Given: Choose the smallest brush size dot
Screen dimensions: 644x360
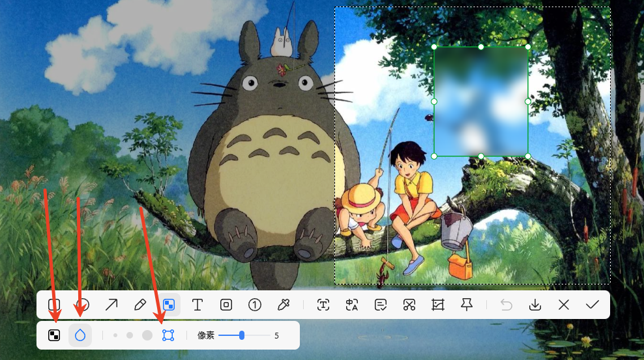Looking at the screenshot, I should point(115,335).
